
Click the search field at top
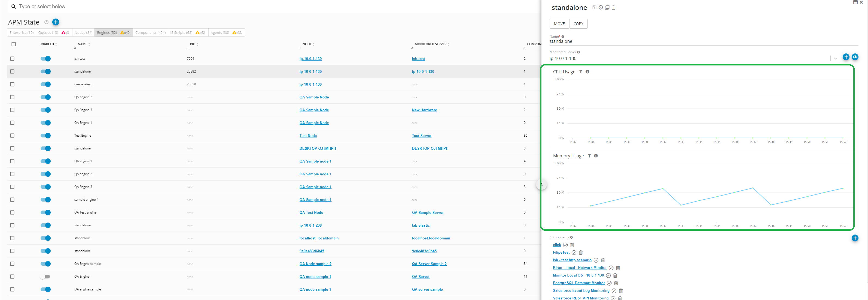(135, 7)
